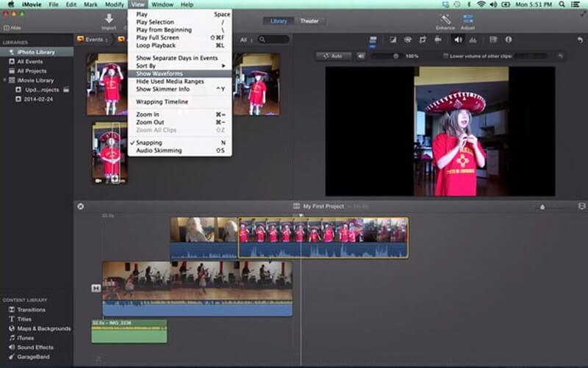Choose Show Waveforms from View menu

coord(159,73)
